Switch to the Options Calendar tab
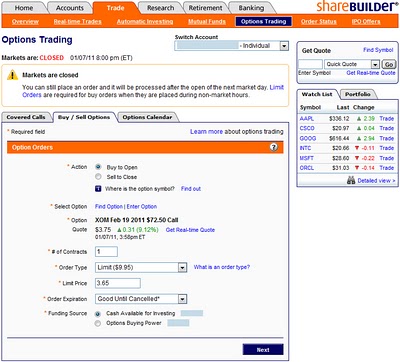The image size is (400, 362). (x=147, y=117)
